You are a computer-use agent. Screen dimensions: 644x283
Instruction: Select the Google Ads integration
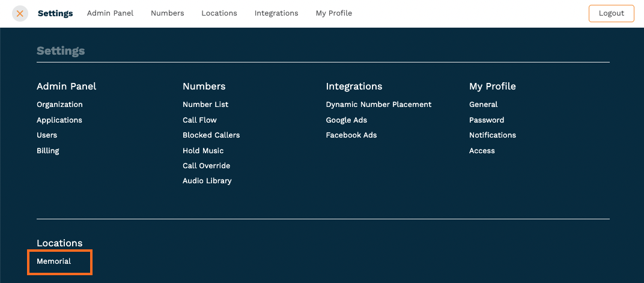346,120
